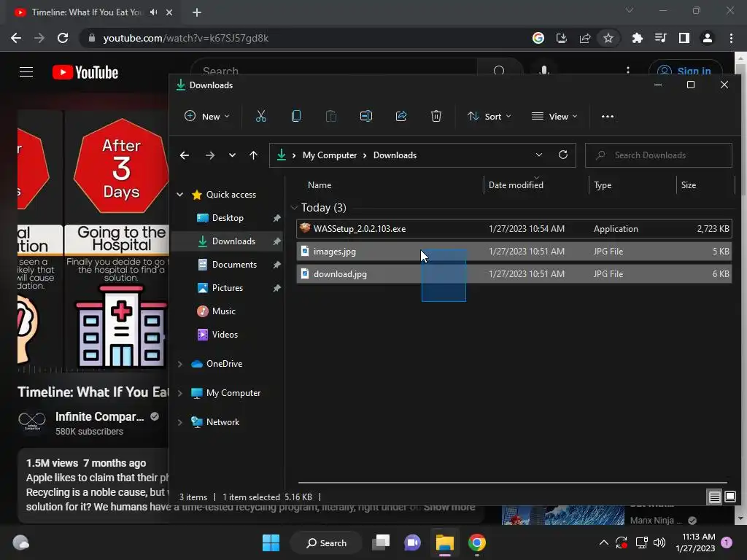Open the New item dropdown in Explorer

click(207, 117)
